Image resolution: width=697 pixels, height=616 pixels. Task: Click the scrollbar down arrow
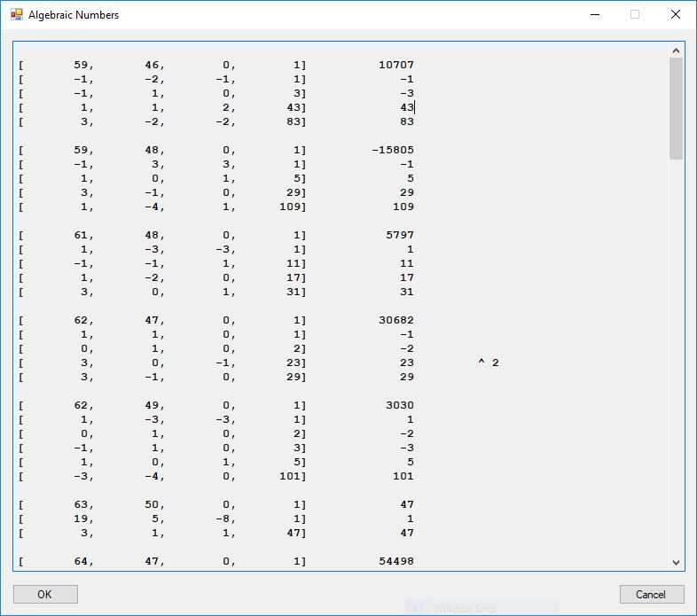tap(677, 562)
